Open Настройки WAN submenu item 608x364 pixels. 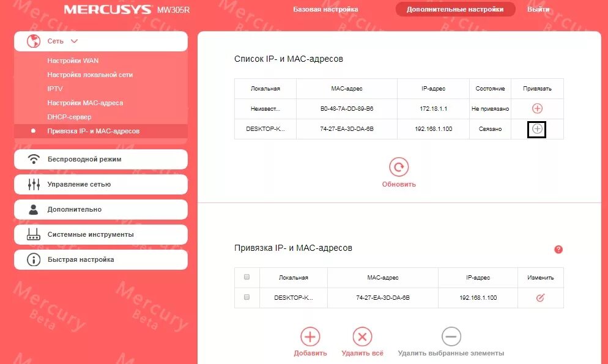(73, 61)
